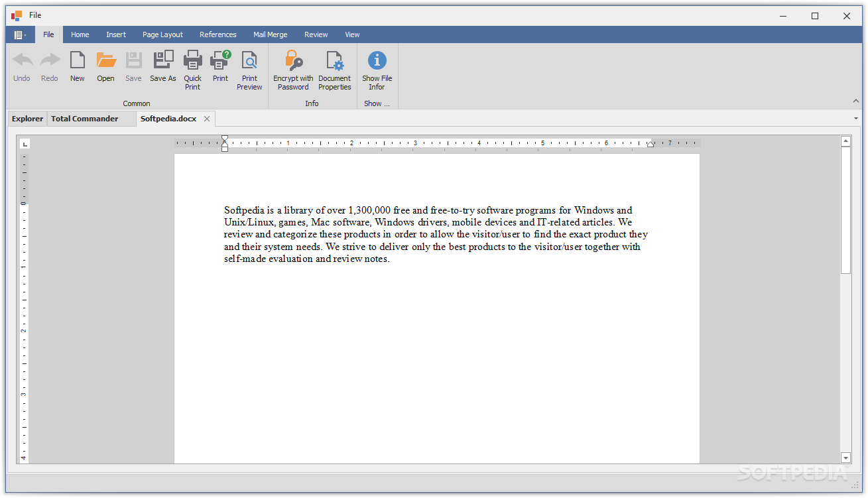This screenshot has width=868, height=498.
Task: Start Quick Print
Action: (x=193, y=70)
